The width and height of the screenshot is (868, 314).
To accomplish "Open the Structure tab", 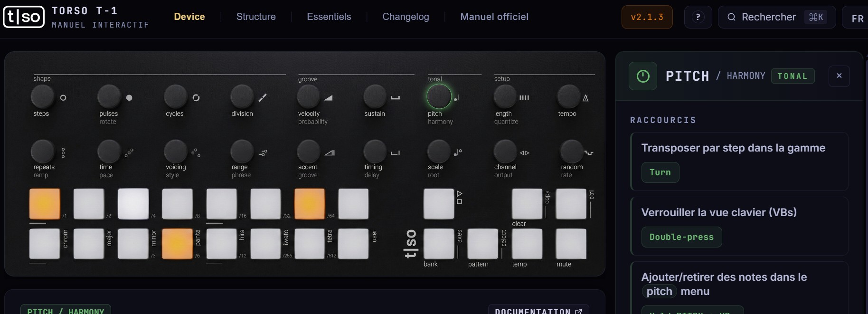I will click(256, 17).
